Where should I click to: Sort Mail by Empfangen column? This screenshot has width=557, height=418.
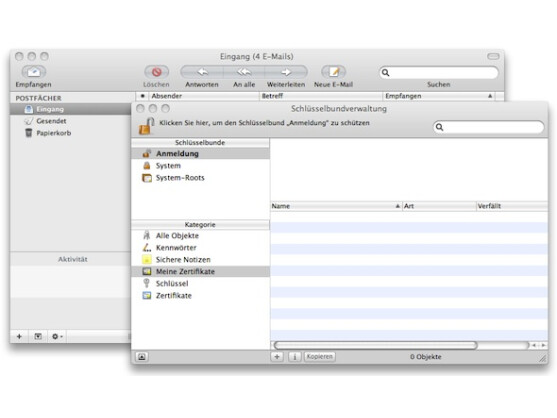439,96
